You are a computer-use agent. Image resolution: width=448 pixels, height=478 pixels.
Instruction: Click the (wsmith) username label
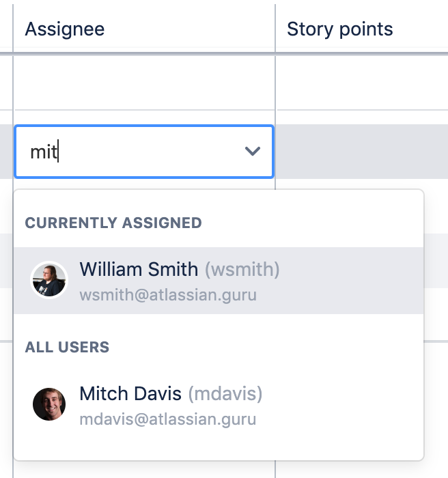(242, 270)
